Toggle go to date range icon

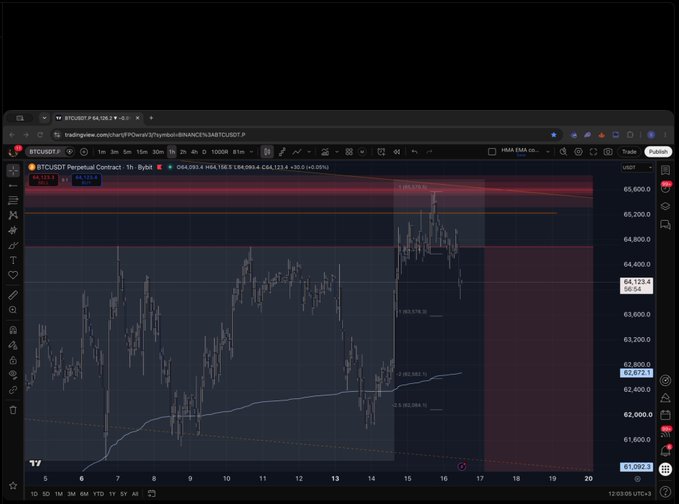pyautogui.click(x=152, y=494)
